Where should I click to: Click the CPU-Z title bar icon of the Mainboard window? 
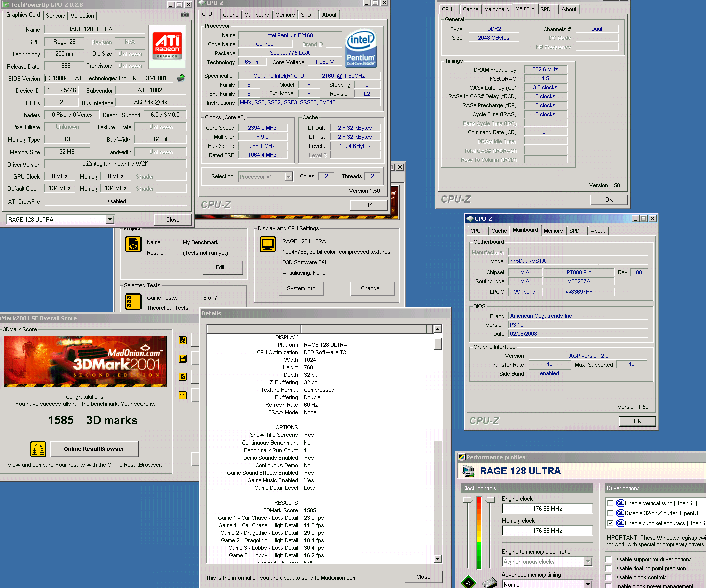[x=470, y=219]
